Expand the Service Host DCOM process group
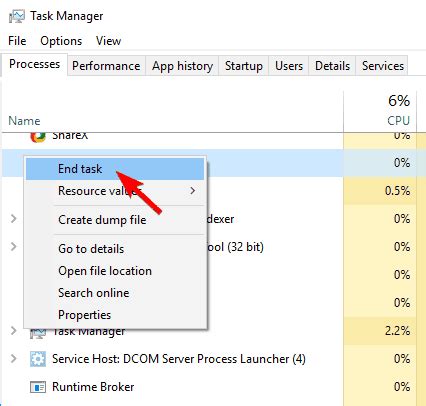 [13, 359]
